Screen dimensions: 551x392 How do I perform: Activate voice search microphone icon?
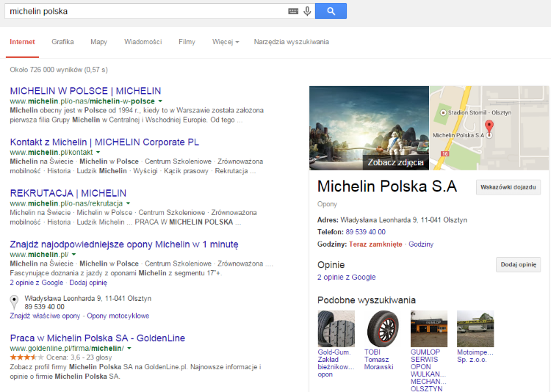point(308,11)
